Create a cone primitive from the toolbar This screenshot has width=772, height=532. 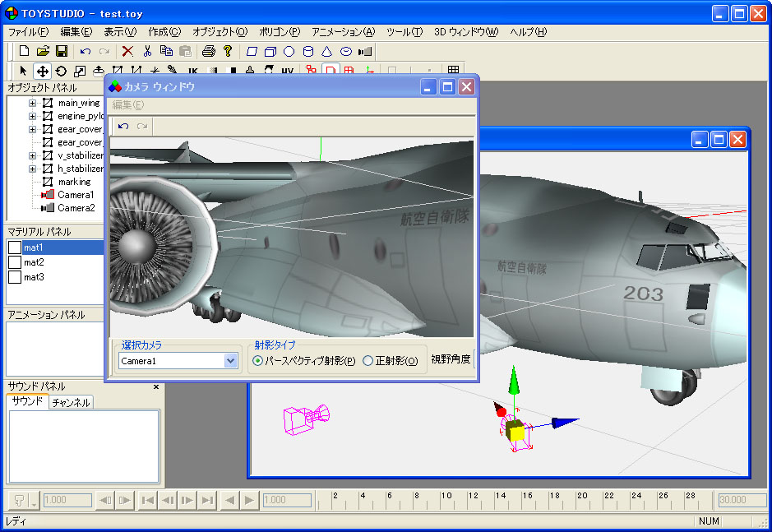point(327,51)
